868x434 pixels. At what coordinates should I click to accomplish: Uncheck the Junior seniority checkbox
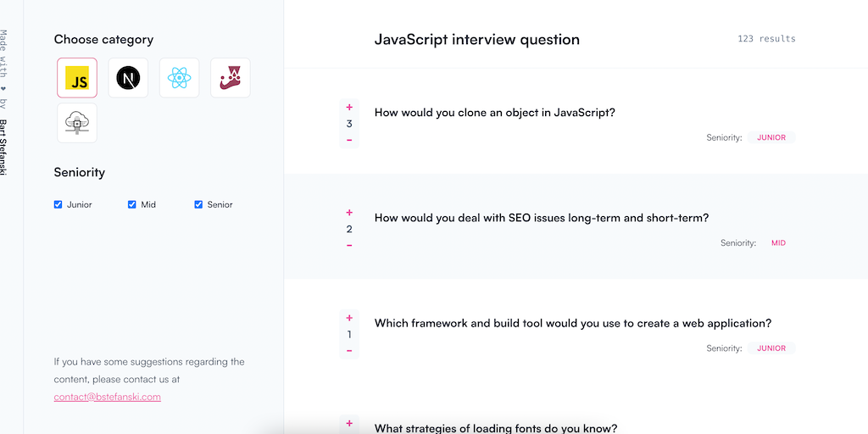pyautogui.click(x=58, y=204)
